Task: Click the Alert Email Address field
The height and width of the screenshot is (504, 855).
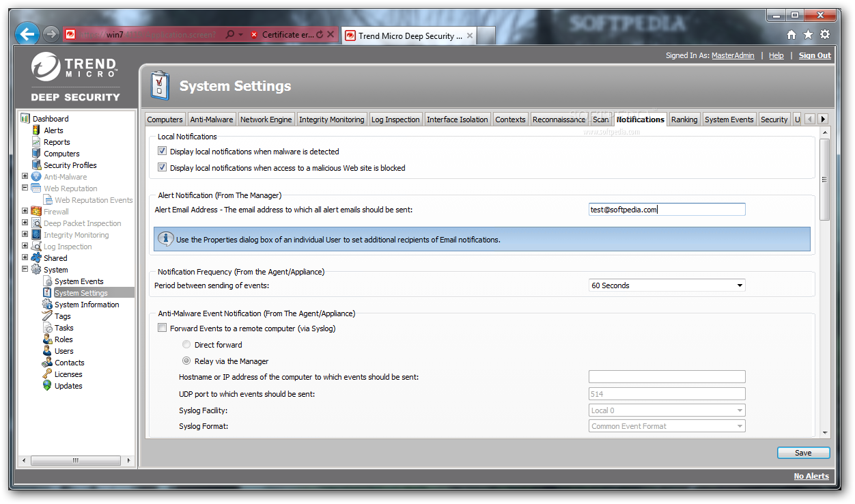Action: coord(667,210)
